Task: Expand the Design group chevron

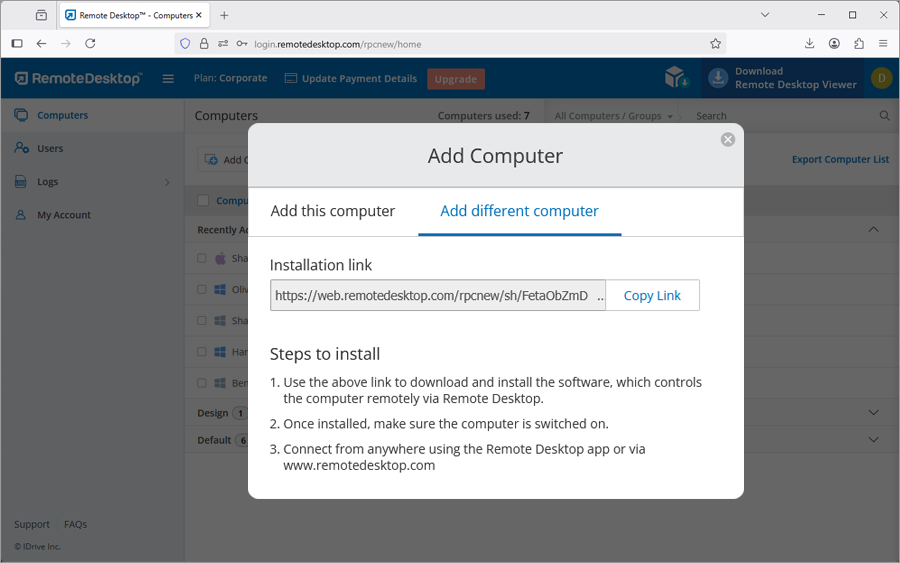Action: [873, 413]
